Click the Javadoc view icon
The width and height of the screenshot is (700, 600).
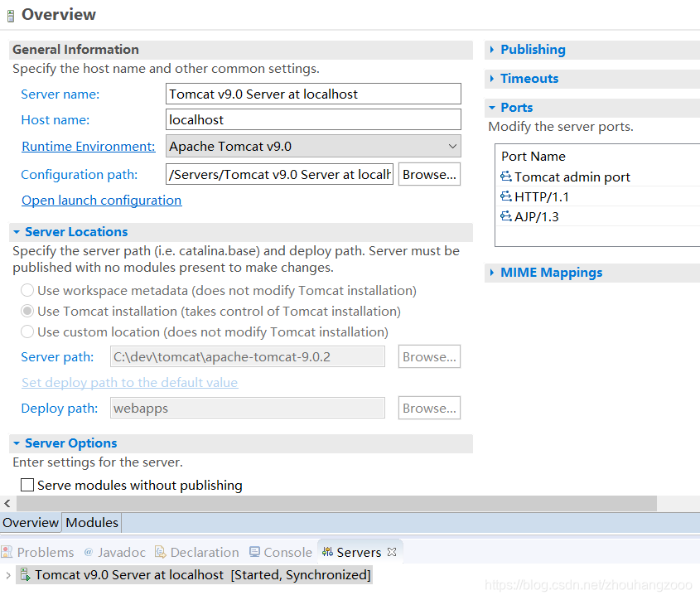pyautogui.click(x=89, y=552)
